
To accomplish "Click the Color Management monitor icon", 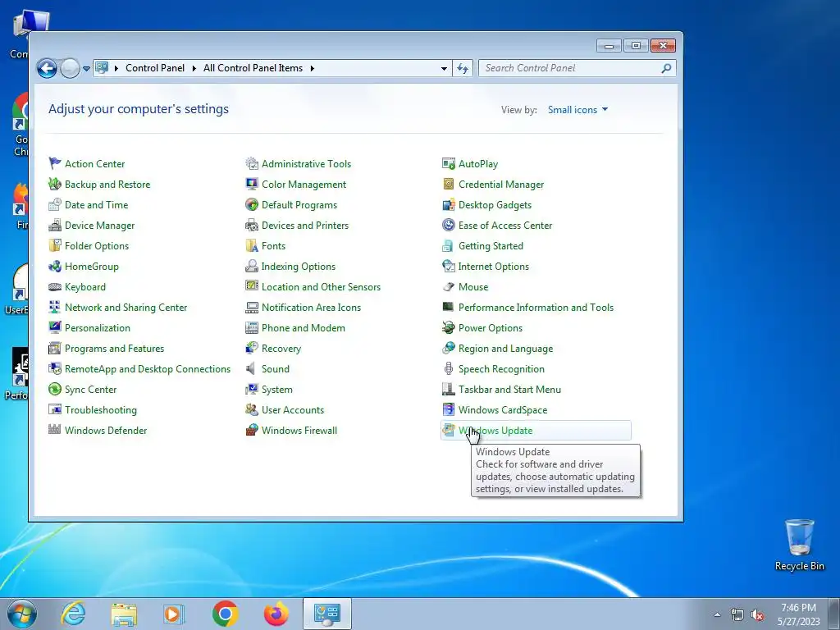I will pos(252,184).
